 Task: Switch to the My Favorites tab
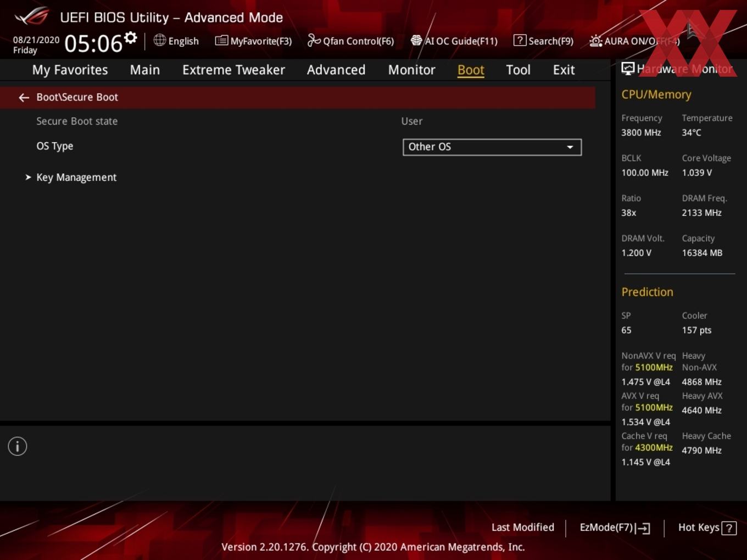click(x=70, y=70)
